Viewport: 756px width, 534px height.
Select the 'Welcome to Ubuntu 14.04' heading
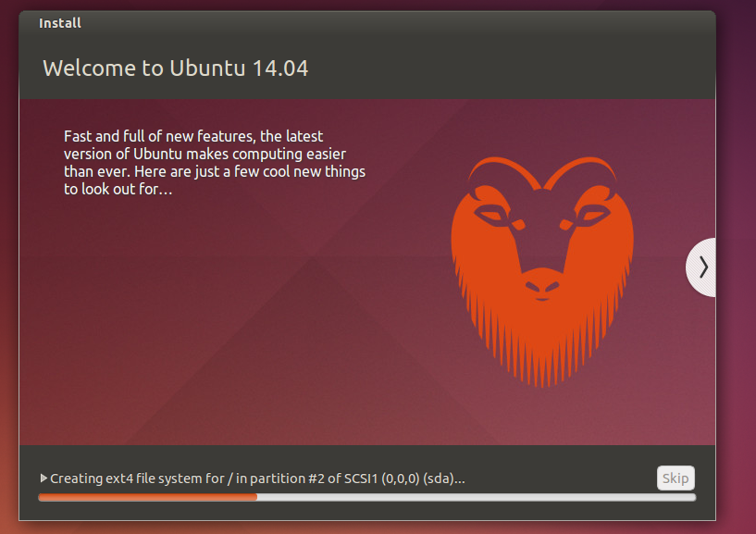click(176, 68)
